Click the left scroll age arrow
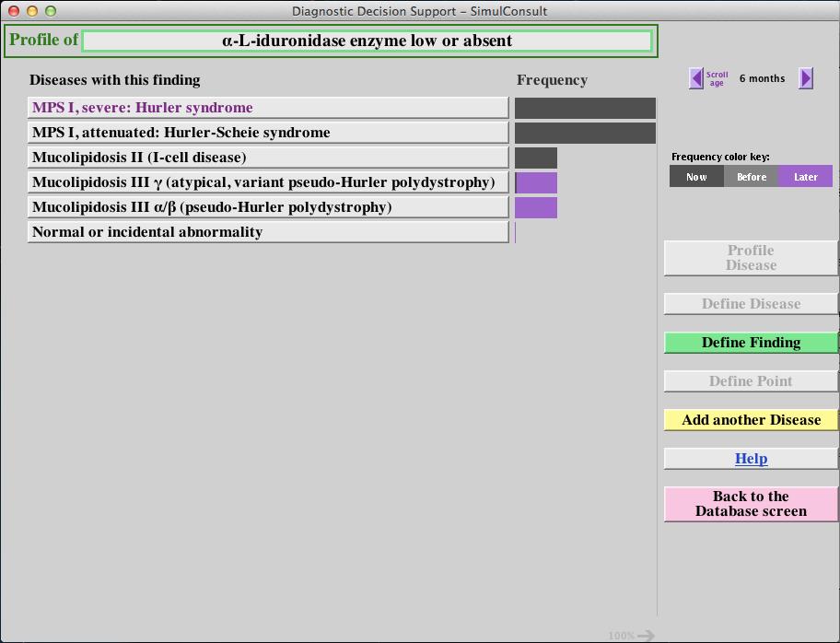Screen dimensions: 840x643 click(695, 78)
